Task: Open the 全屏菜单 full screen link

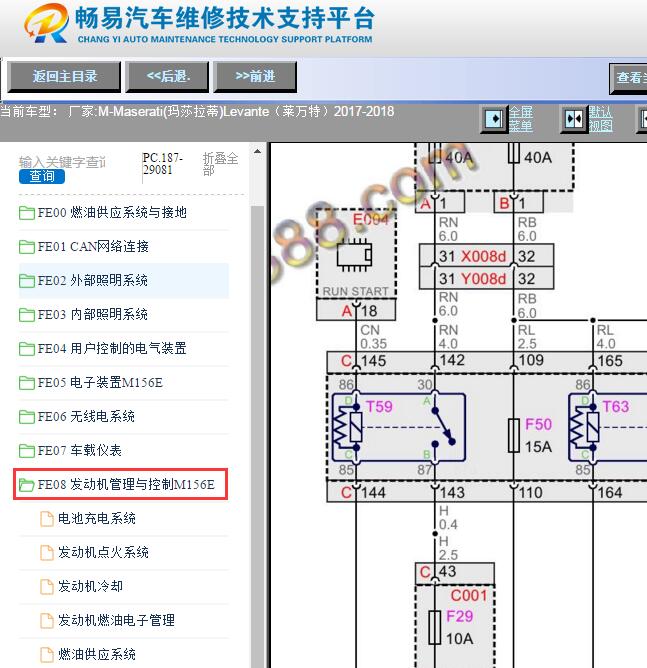Action: [520, 119]
